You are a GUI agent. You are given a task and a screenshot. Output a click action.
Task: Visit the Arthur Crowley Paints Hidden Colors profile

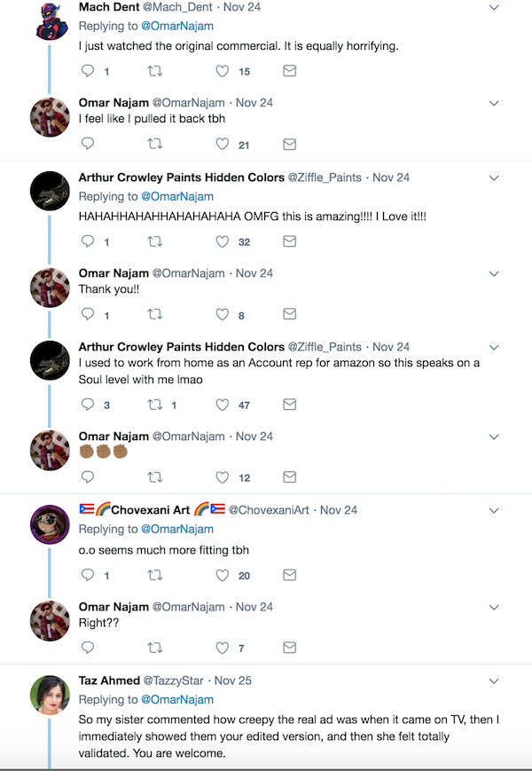181,177
